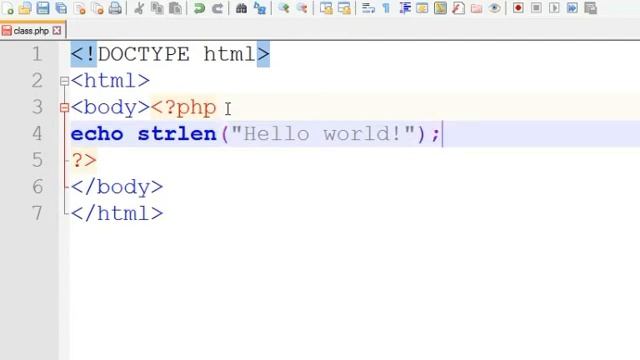Screen dimensions: 640x360
Task: Click the '?>' closing PHP tag
Action: 84,160
